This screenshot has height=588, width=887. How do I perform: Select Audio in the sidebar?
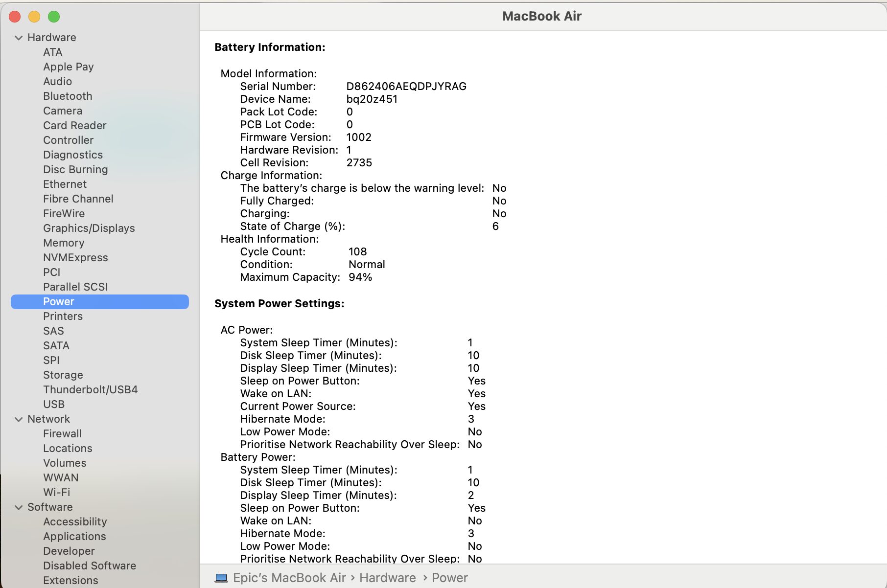[x=58, y=82]
